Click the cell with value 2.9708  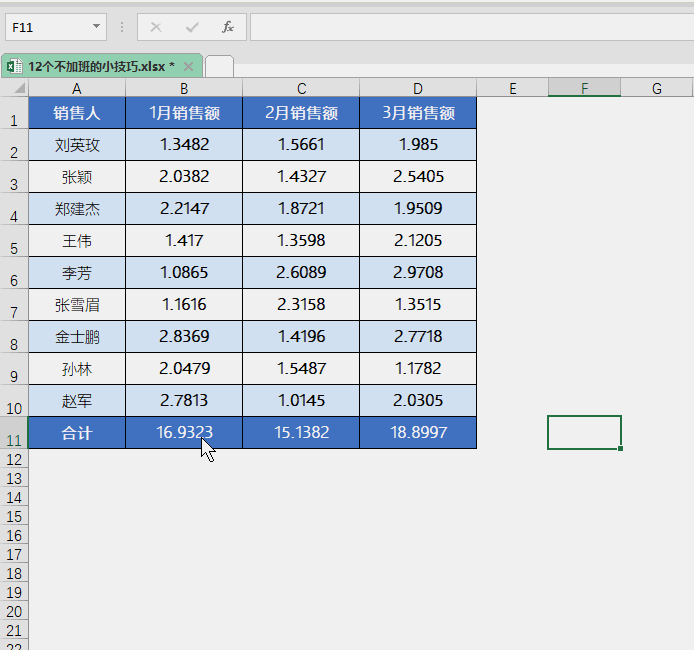point(418,273)
